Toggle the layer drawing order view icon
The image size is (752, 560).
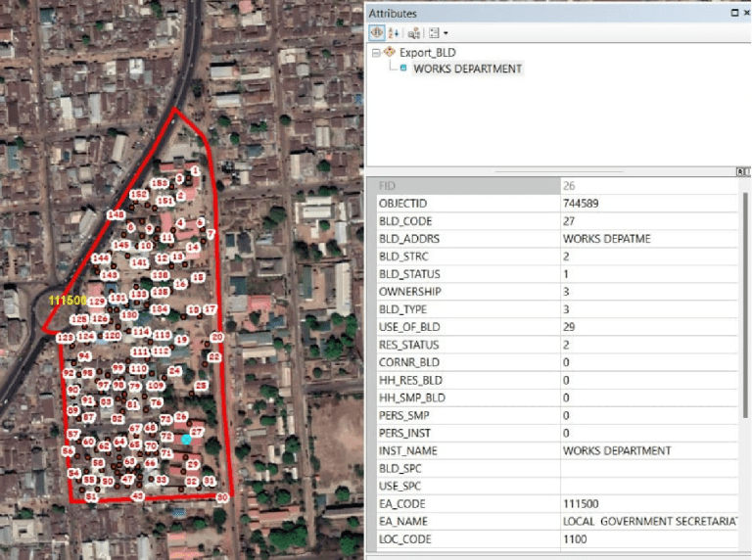pos(376,32)
